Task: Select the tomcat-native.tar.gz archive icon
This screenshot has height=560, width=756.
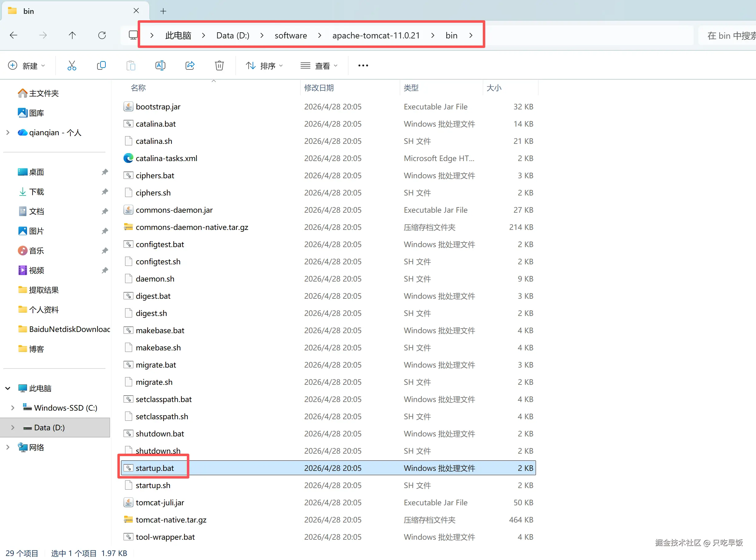Action: click(128, 520)
